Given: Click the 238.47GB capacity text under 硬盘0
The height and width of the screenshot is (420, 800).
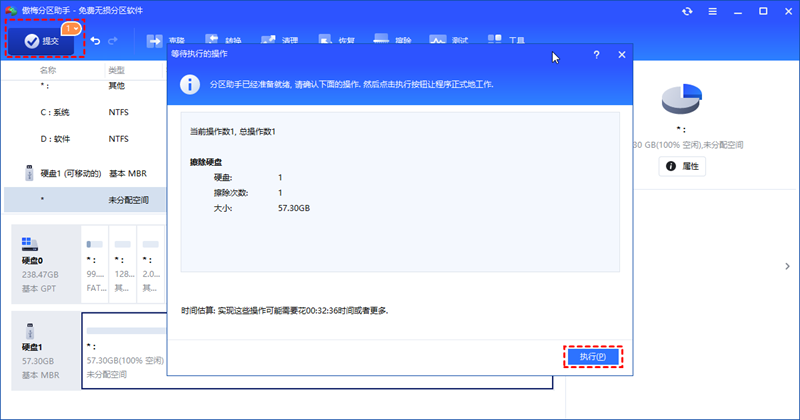Looking at the screenshot, I should [x=40, y=275].
